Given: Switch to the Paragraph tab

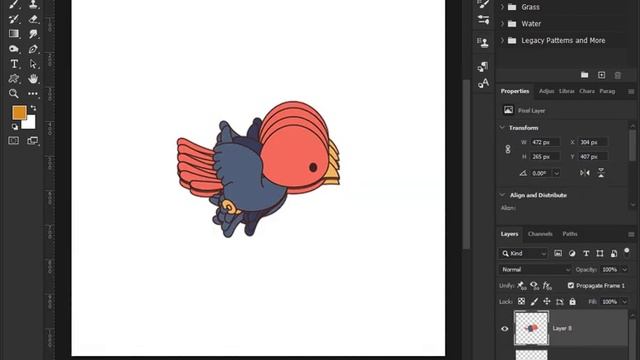Looking at the screenshot, I should pos(607,91).
